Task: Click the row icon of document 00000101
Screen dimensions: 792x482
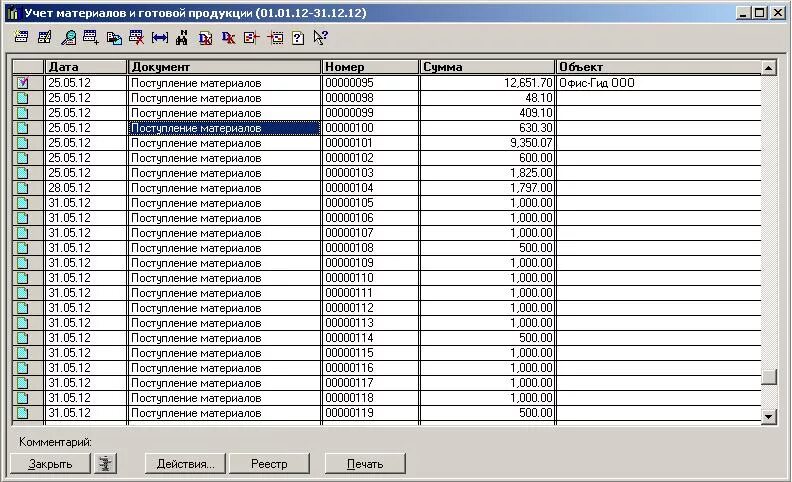Action: pos(22,142)
